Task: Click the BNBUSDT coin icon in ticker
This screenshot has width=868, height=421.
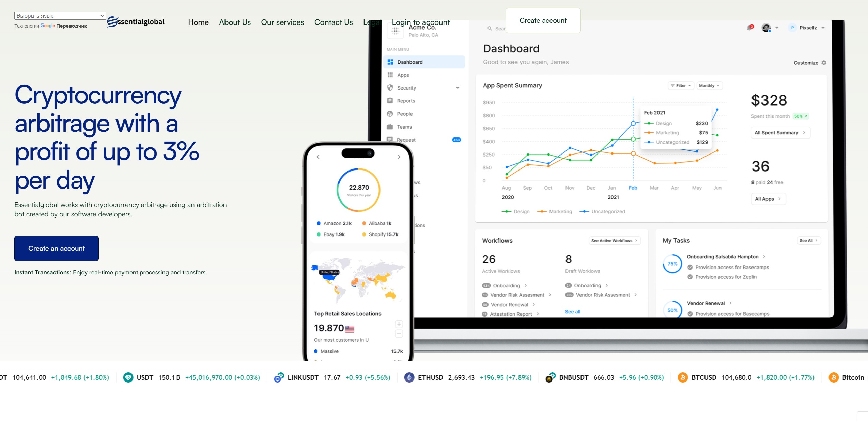Action: 550,377
